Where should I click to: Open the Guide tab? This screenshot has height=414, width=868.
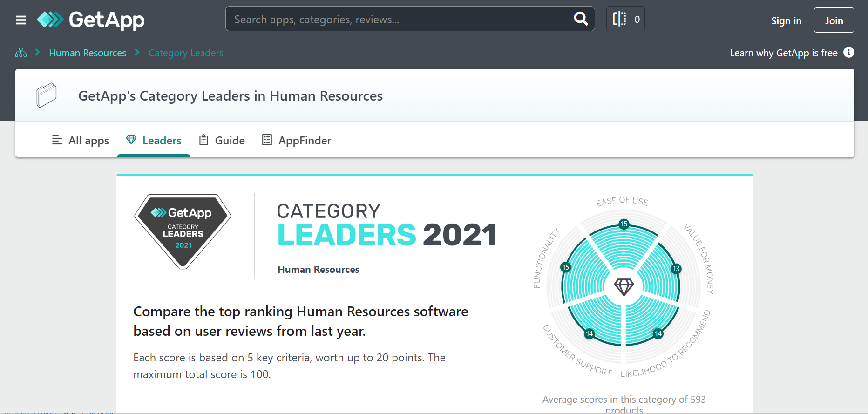(222, 140)
